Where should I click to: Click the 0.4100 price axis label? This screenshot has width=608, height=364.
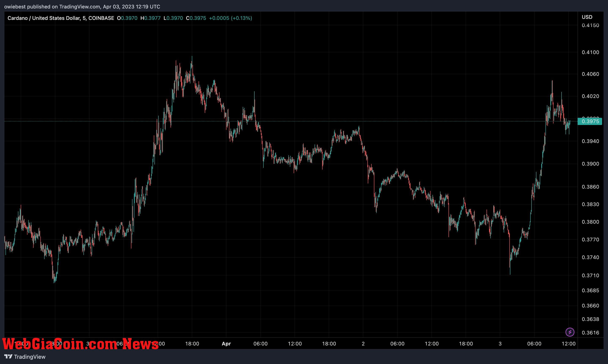pos(590,52)
